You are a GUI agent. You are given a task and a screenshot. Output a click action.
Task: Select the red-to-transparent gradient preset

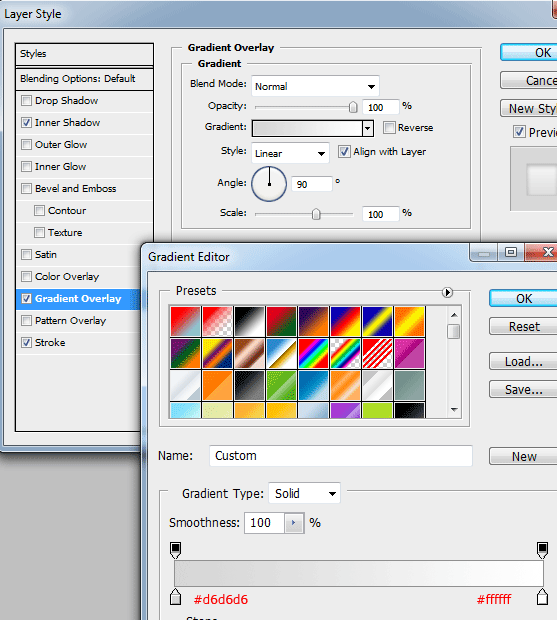[x=217, y=321]
